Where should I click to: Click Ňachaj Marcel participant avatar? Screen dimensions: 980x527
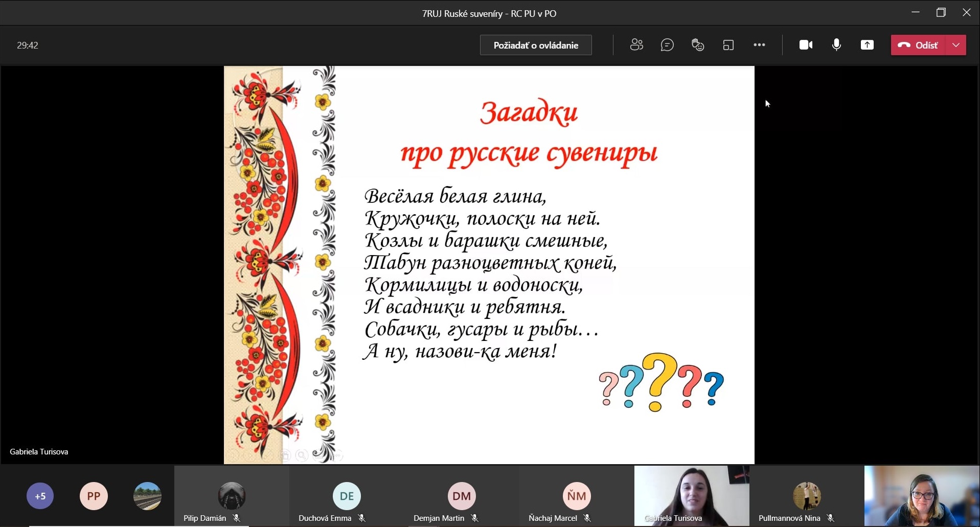point(577,496)
